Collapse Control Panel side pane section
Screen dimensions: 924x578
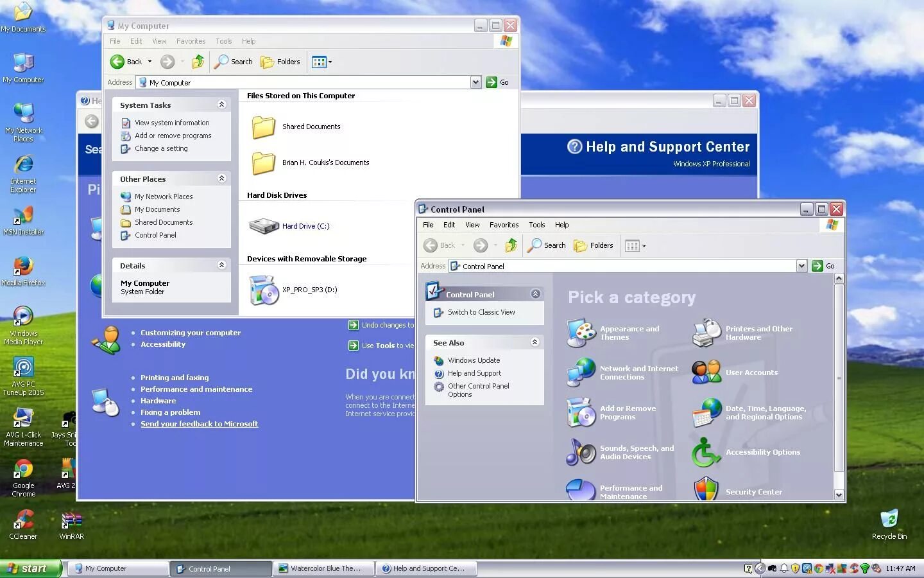click(535, 294)
